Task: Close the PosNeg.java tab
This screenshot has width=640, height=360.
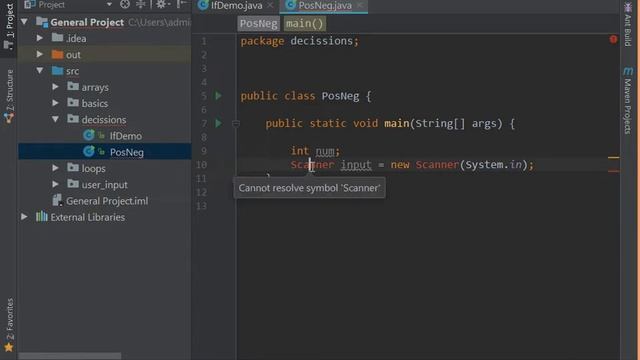Action: coord(359,6)
